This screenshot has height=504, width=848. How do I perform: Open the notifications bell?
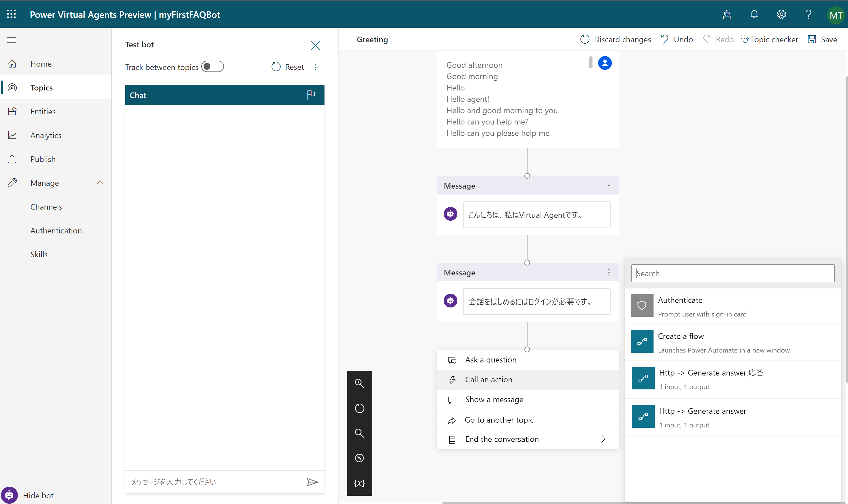click(754, 14)
